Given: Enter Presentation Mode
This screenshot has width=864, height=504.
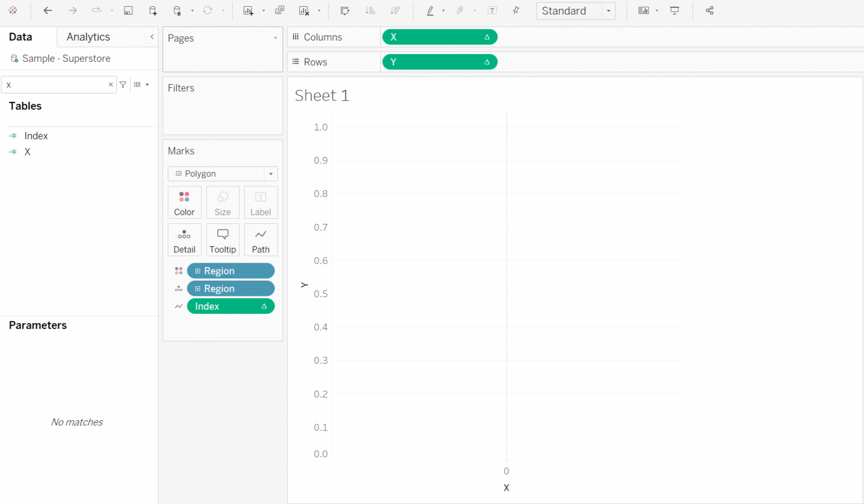Looking at the screenshot, I should pos(674,11).
